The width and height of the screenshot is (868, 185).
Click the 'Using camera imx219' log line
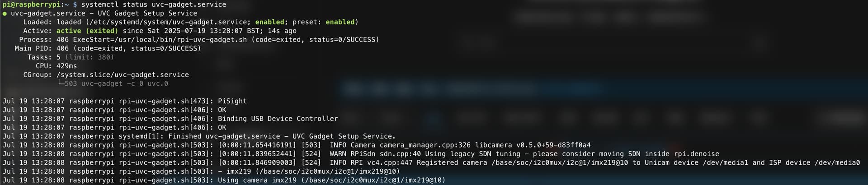click(224, 180)
